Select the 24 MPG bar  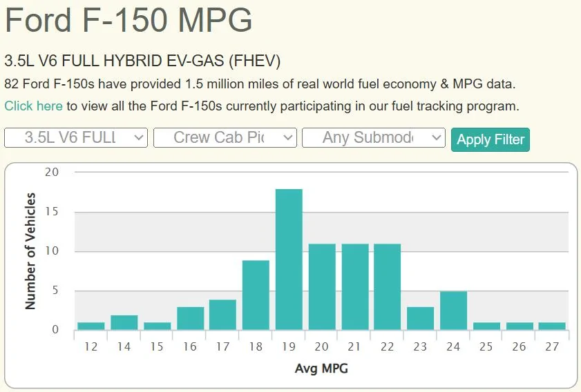(x=453, y=311)
